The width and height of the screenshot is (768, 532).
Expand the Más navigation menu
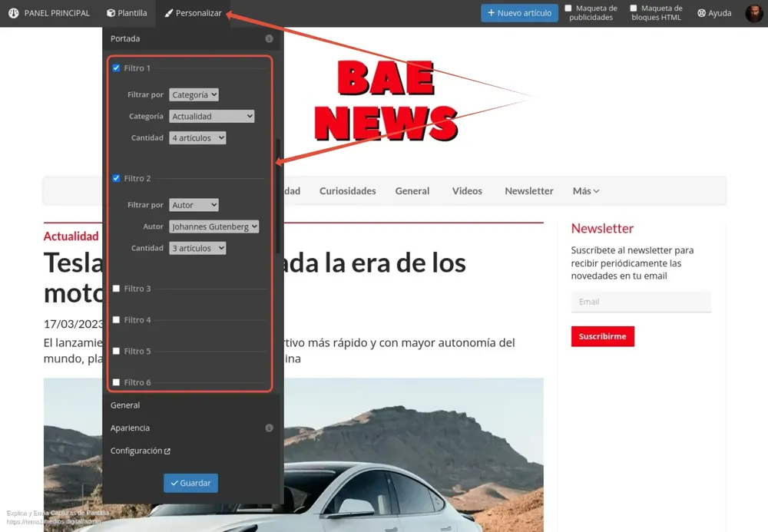click(585, 191)
